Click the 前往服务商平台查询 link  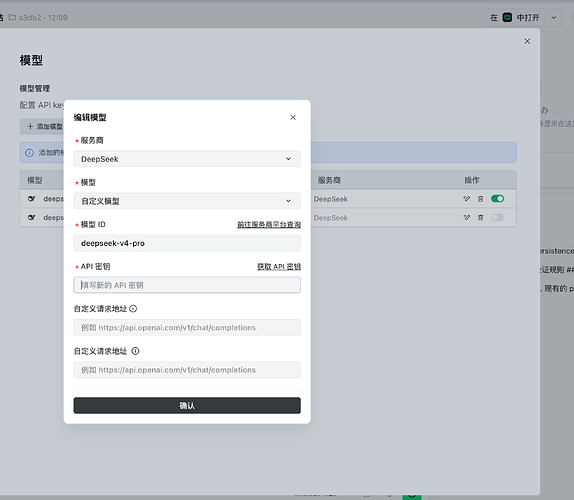tap(269, 224)
